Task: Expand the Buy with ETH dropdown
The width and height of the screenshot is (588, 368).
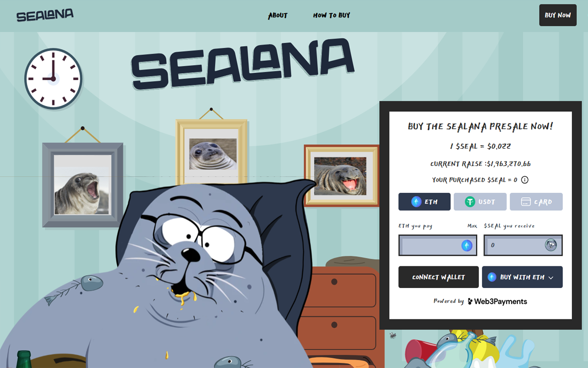Action: click(522, 277)
